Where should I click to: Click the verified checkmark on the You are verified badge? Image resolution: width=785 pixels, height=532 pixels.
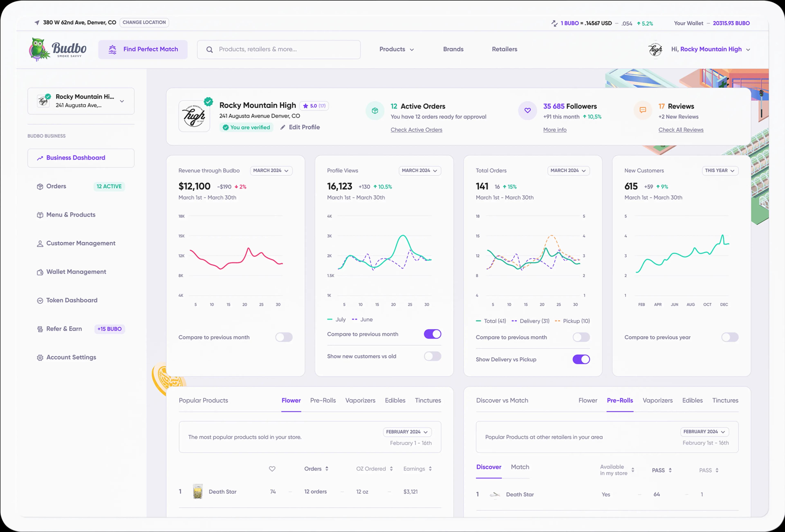point(226,128)
